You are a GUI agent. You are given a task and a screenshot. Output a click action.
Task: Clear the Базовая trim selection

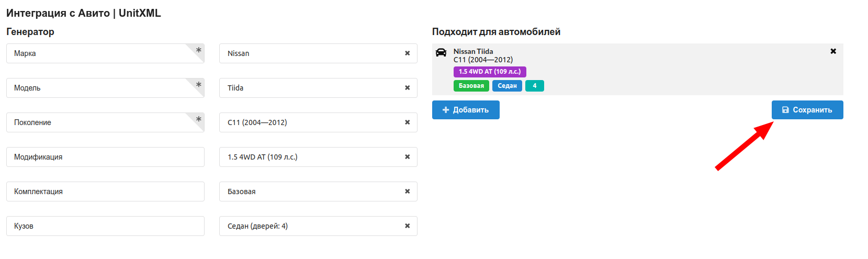pos(407,192)
